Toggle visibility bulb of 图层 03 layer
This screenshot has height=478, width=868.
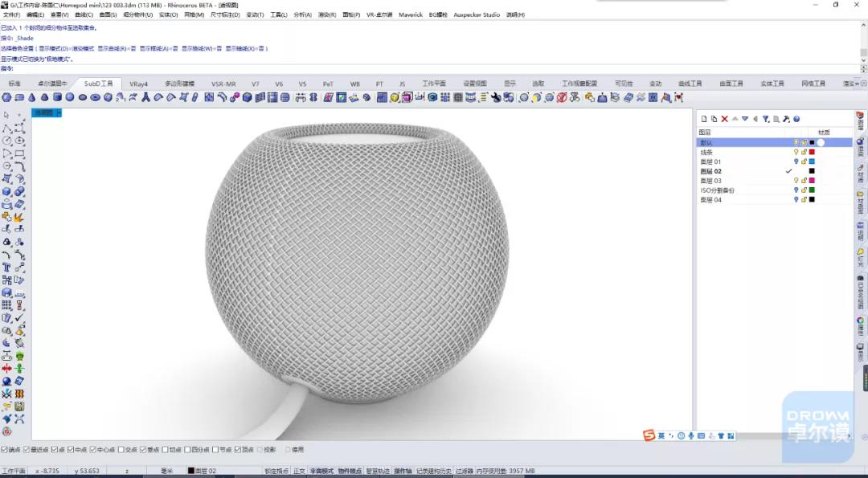(x=796, y=181)
